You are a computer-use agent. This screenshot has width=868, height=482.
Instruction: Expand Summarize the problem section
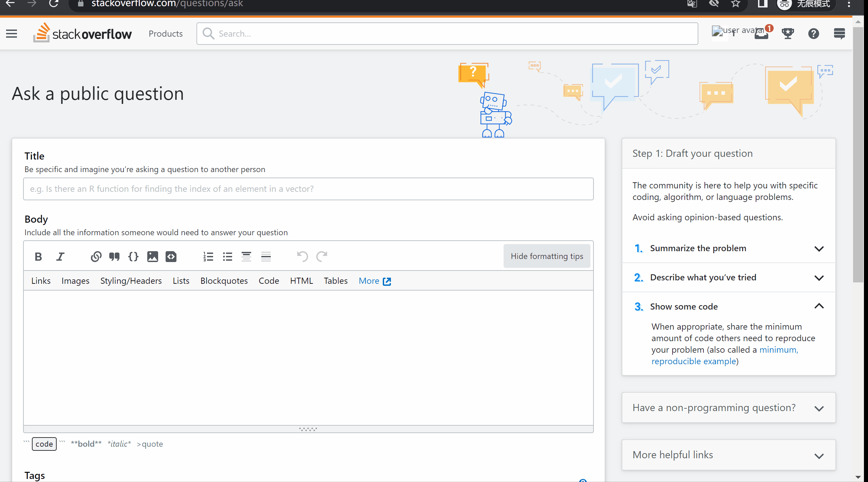(x=729, y=248)
